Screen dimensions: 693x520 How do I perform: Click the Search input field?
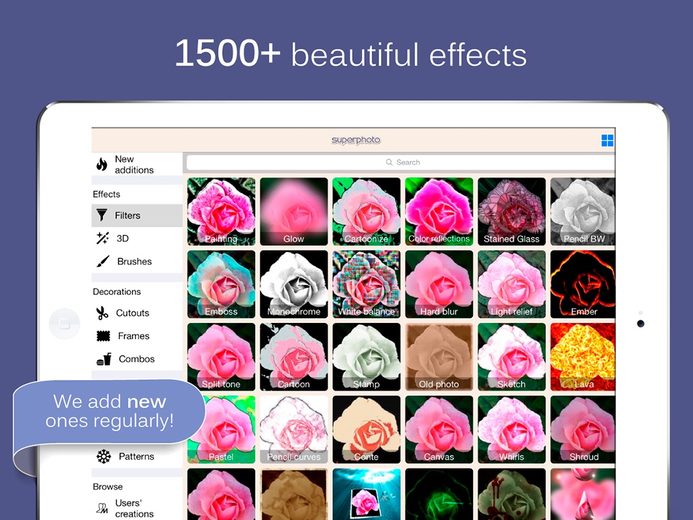[x=400, y=162]
